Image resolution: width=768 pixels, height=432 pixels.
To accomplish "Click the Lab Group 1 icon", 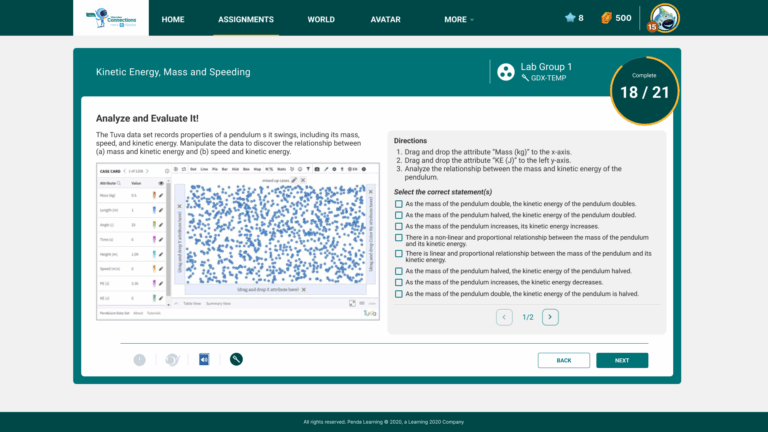I will tap(506, 72).
